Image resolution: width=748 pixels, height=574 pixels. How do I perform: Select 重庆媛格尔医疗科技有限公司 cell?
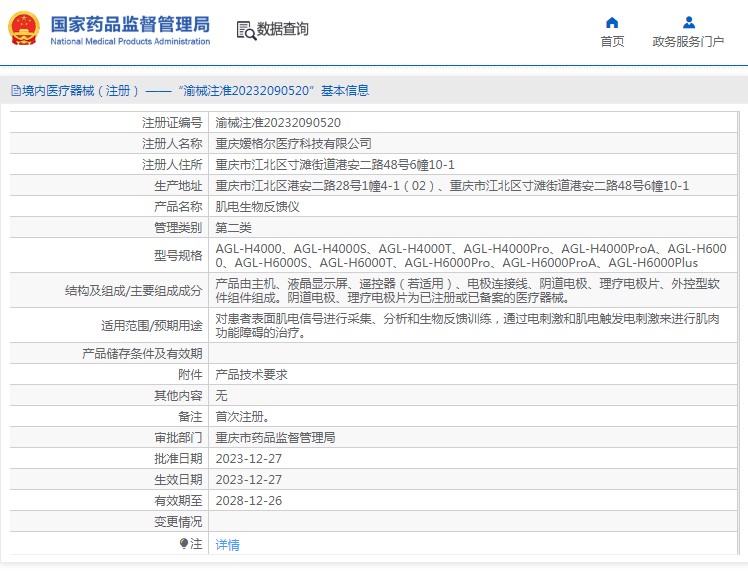click(293, 144)
